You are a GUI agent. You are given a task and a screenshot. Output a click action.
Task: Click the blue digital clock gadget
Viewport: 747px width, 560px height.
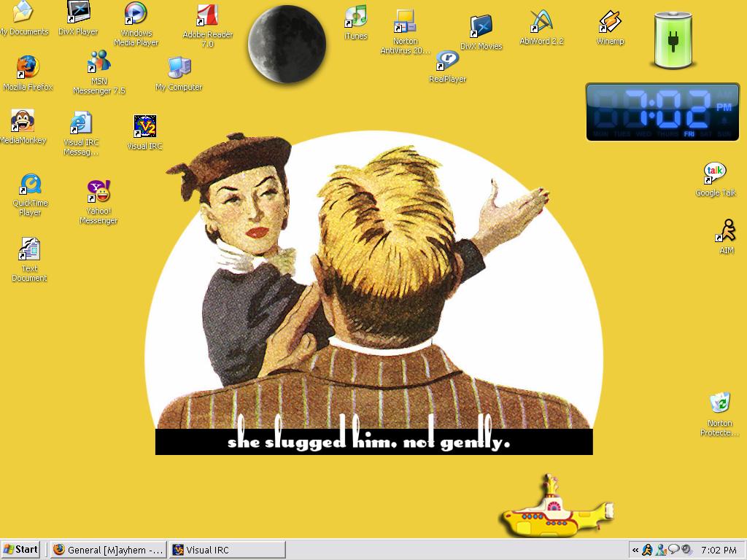click(662, 112)
